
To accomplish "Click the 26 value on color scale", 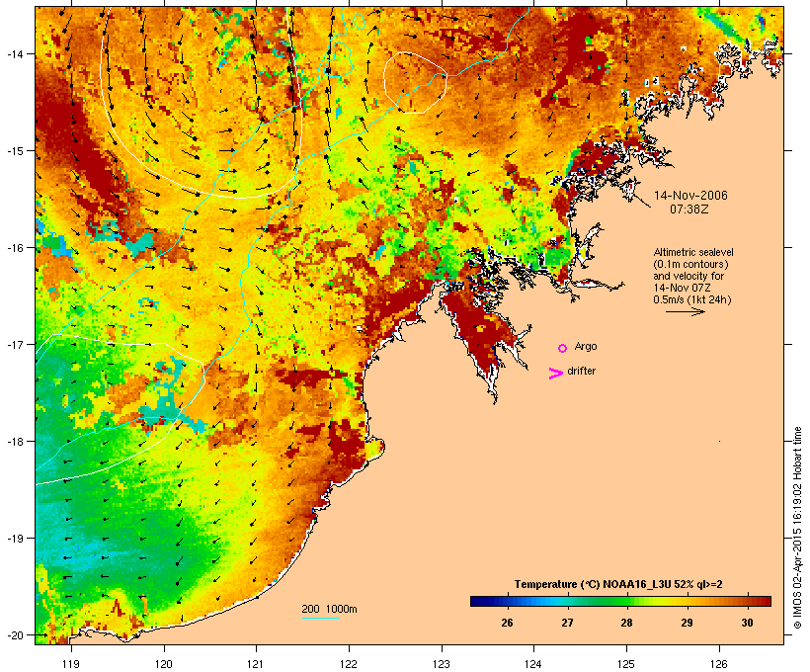I will point(507,623).
